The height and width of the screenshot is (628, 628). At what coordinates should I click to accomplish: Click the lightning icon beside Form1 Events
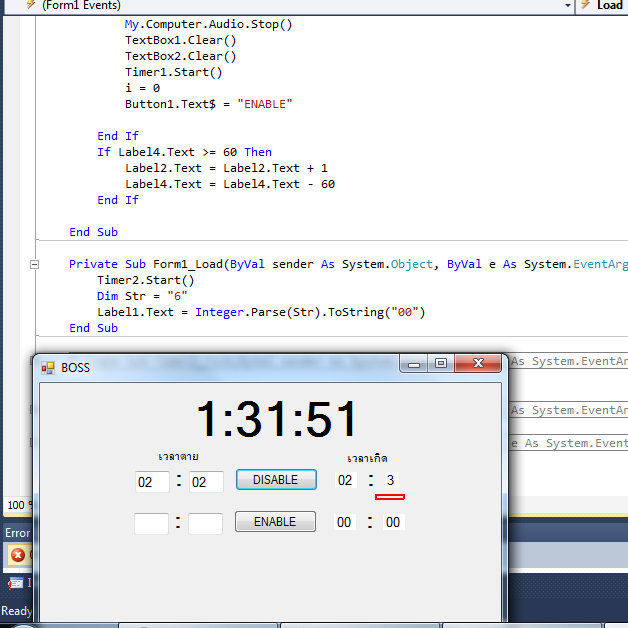click(x=29, y=6)
